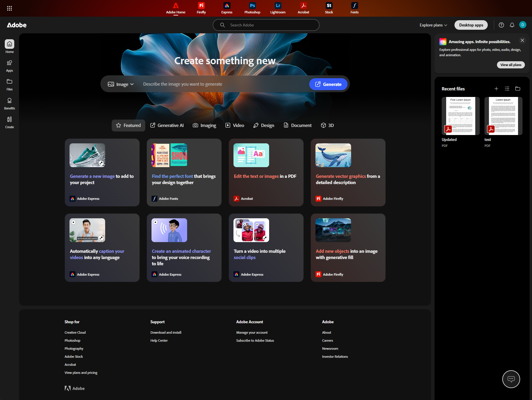
Task: Open the Creative Cloud footer link
Action: (x=75, y=332)
